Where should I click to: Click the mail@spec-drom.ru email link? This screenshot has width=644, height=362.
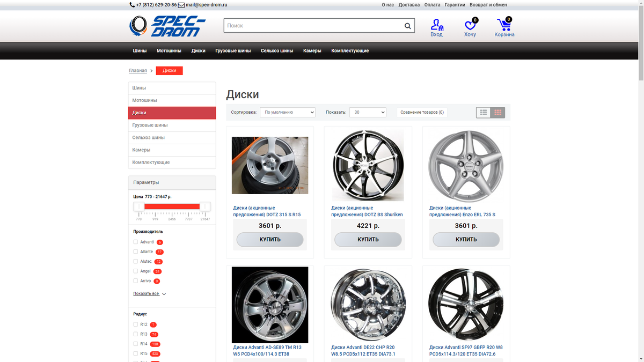pos(207,5)
